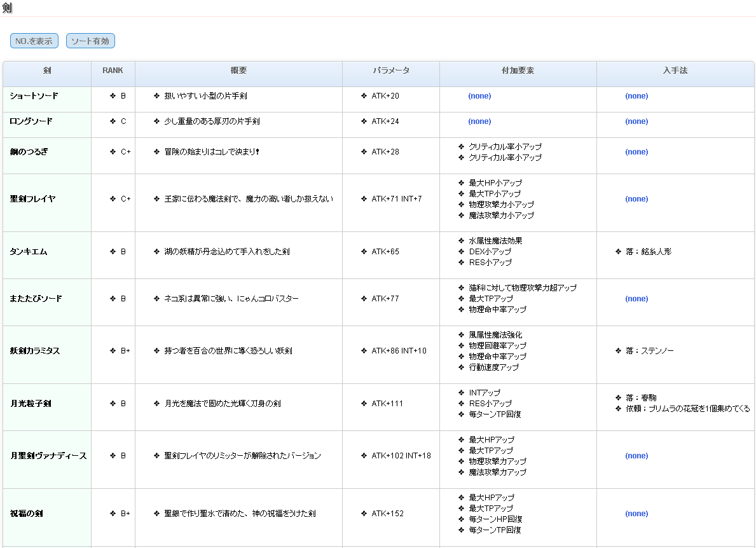Select the 剣 column header
Image resolution: width=756 pixels, height=548 pixels.
47,71
